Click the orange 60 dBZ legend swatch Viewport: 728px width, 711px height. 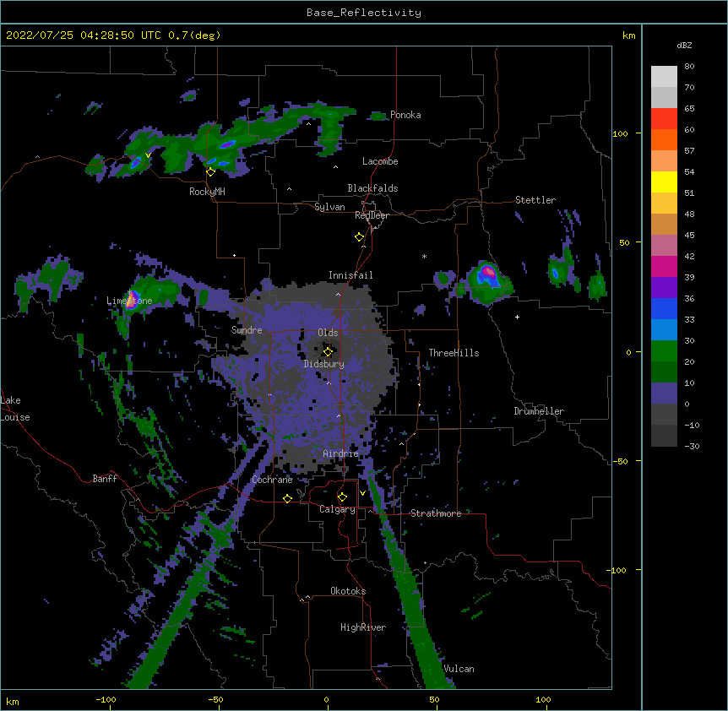tap(664, 139)
